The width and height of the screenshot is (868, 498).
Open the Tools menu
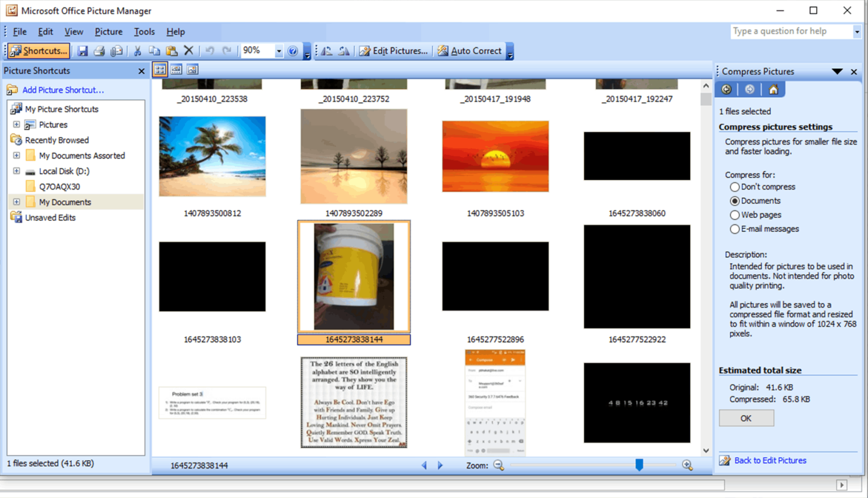click(144, 32)
